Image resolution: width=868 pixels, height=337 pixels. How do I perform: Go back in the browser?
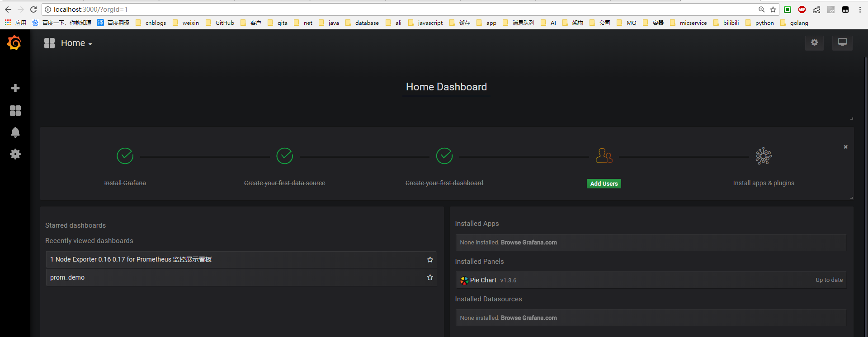click(x=8, y=9)
